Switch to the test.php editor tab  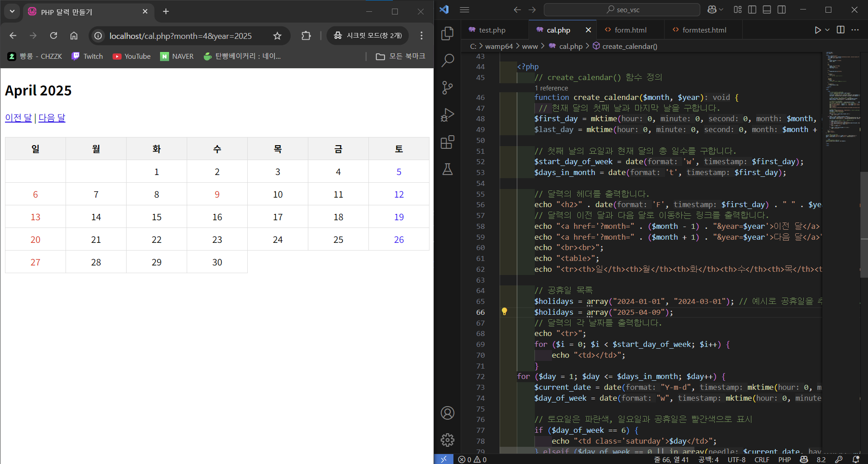492,30
